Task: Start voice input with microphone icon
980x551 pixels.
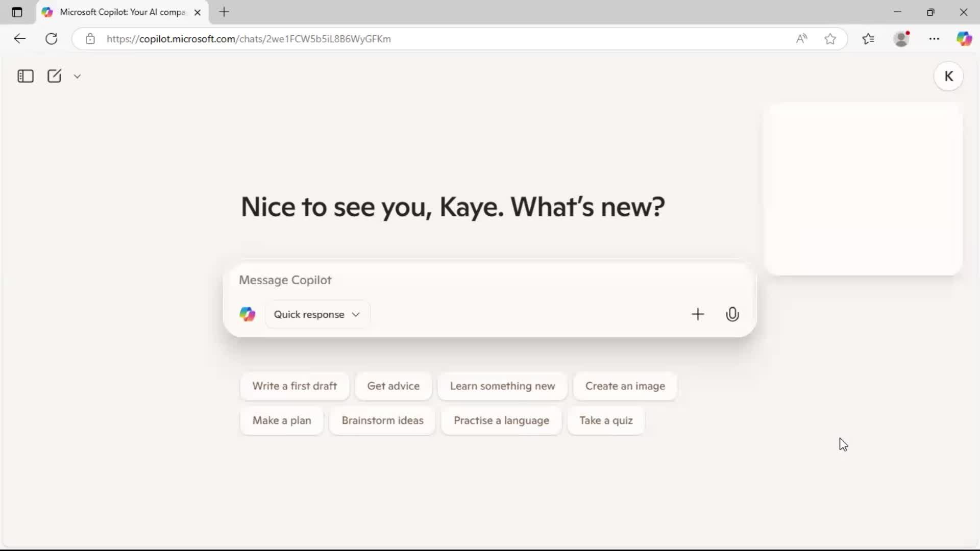Action: (732, 314)
